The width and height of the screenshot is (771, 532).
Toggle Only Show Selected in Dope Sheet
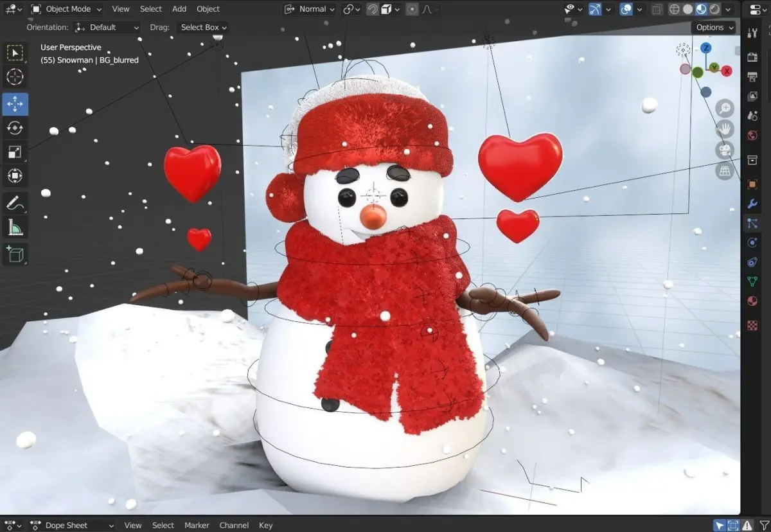click(x=720, y=525)
